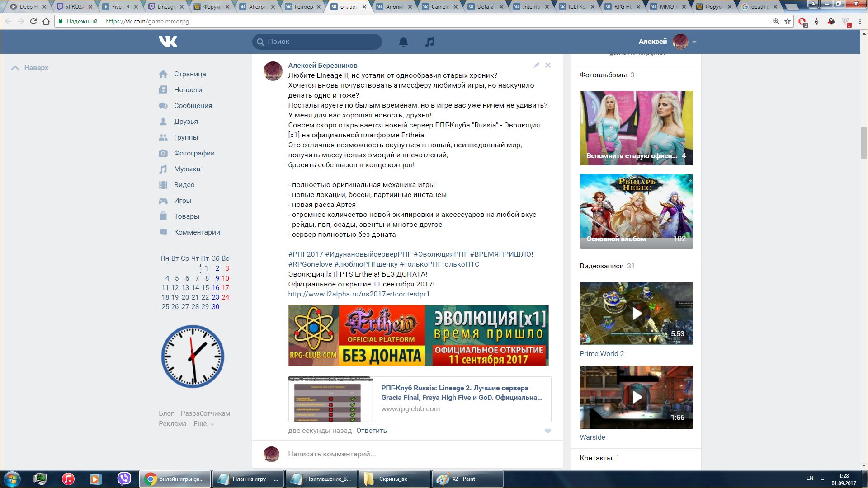The image size is (868, 488).
Task: Click Наверх to return to top
Action: pos(29,68)
